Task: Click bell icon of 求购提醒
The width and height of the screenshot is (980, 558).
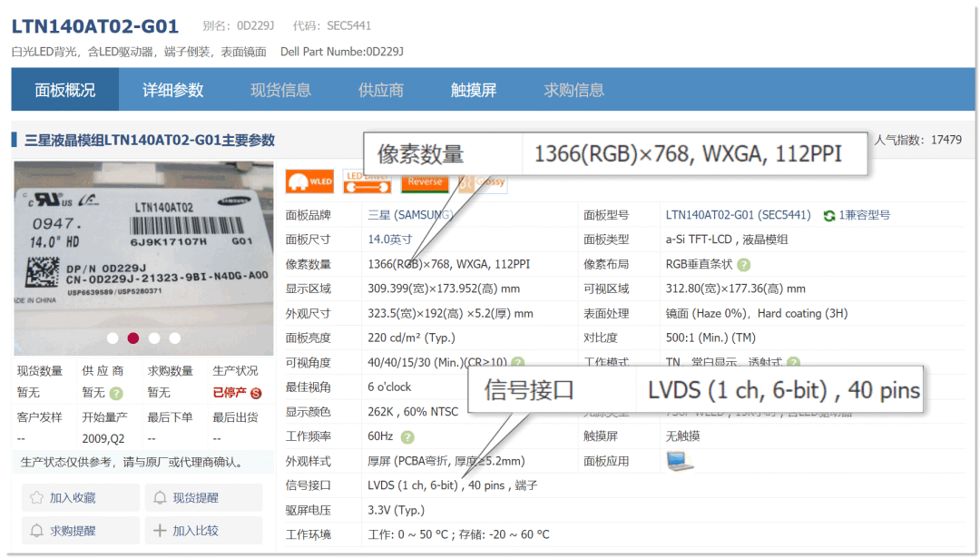Action: click(x=37, y=531)
